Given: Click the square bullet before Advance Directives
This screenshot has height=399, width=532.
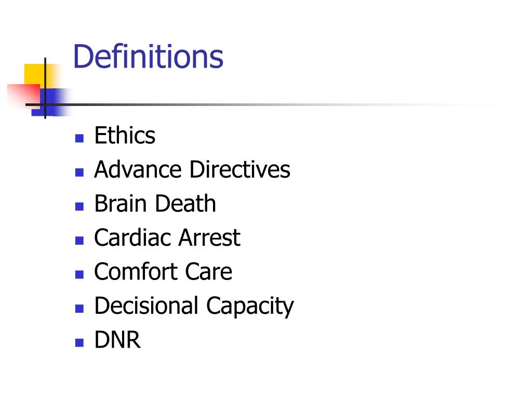Looking at the screenshot, I should tap(79, 172).
